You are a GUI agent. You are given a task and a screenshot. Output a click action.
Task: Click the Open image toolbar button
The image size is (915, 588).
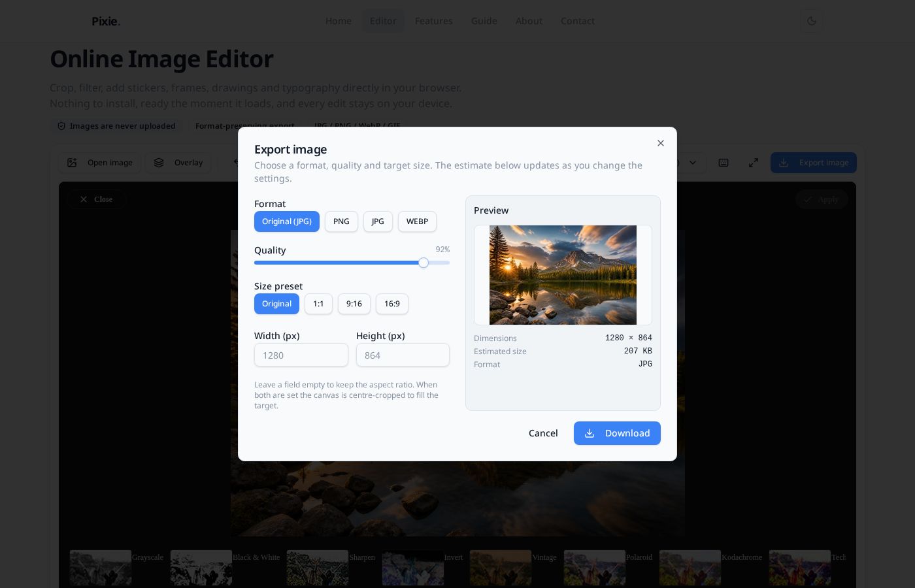pos(100,163)
